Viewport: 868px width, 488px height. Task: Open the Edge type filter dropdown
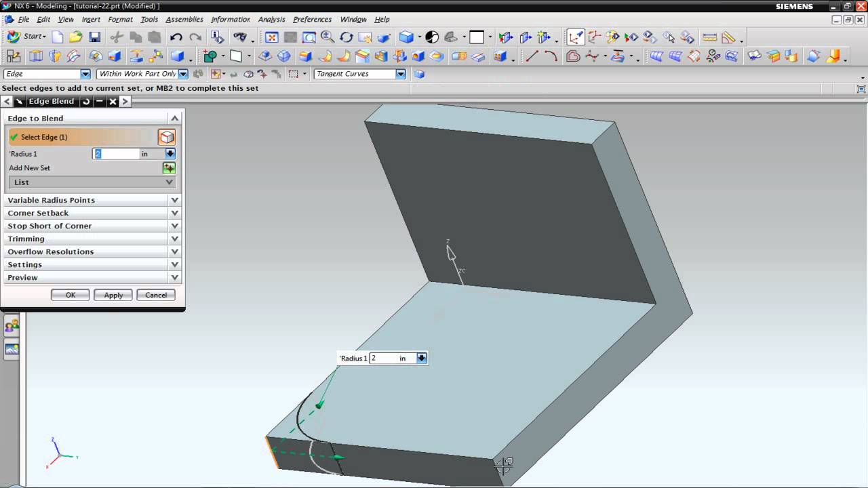(85, 74)
